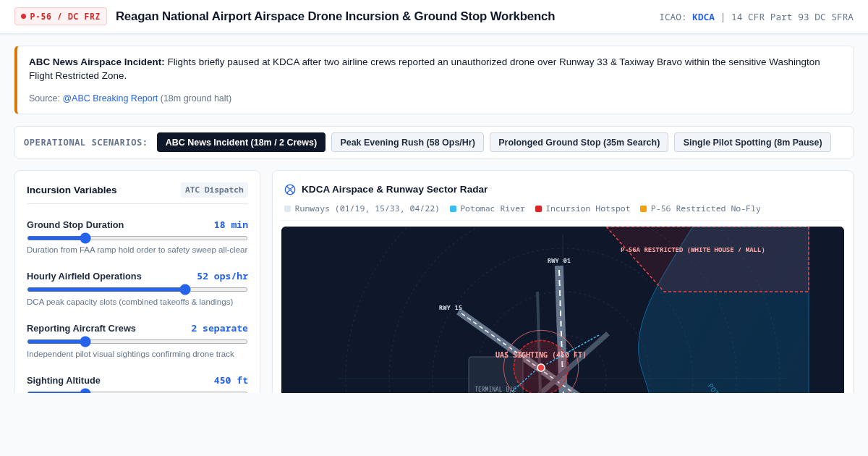868x456 pixels.
Task: Click the Incursion Hotspot legend swatch
Action: (538, 209)
